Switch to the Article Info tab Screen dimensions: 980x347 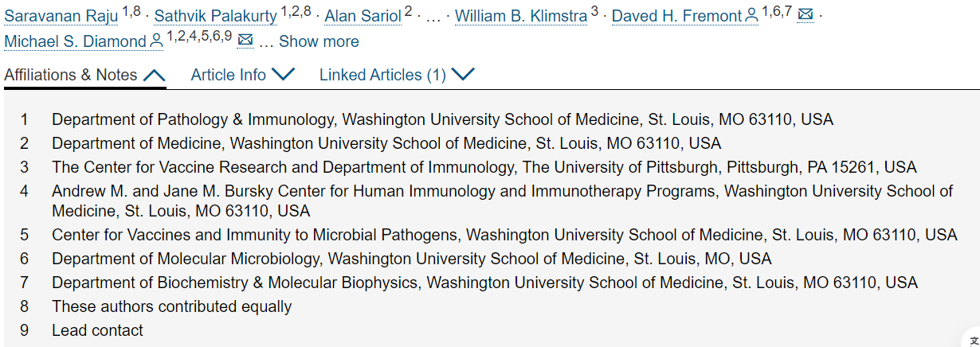[x=229, y=75]
